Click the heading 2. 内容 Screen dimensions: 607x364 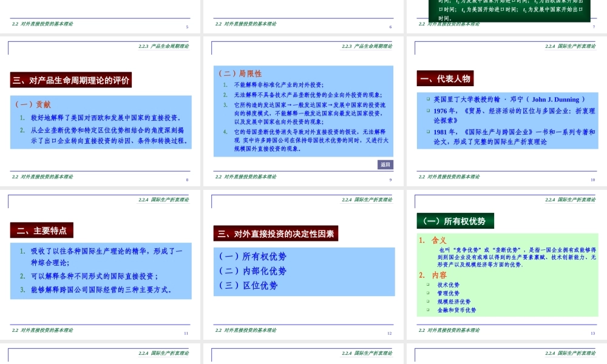pyautogui.click(x=433, y=275)
